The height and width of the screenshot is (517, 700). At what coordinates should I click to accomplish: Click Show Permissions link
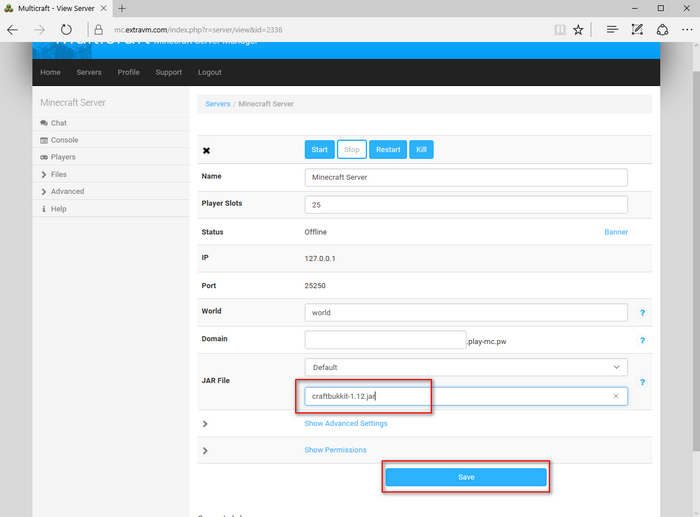pyautogui.click(x=335, y=450)
